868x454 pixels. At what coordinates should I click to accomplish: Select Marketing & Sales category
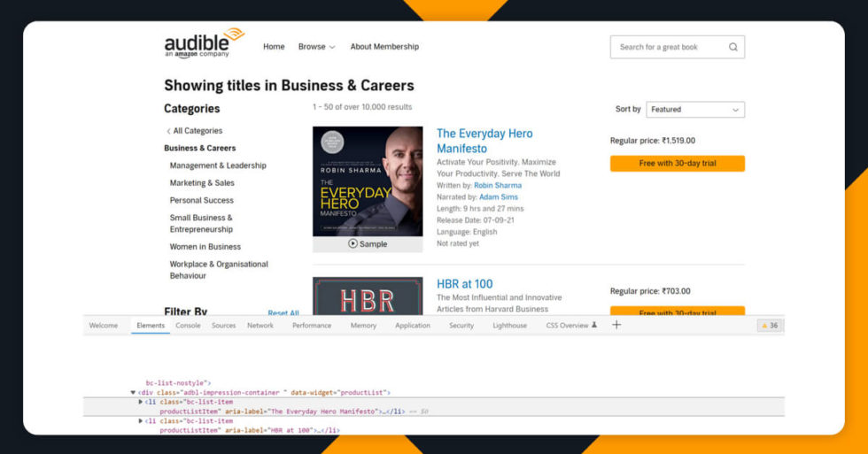click(x=202, y=183)
